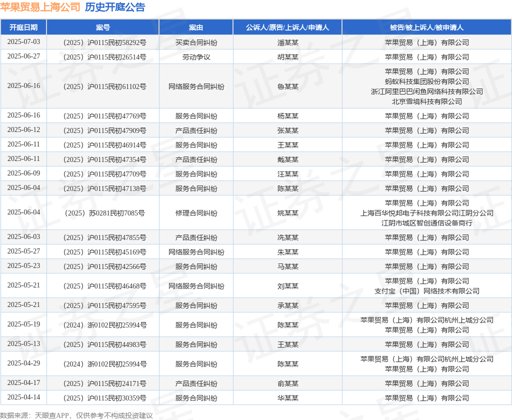
Task: Click date 2025-07-03
Action: coord(23,42)
